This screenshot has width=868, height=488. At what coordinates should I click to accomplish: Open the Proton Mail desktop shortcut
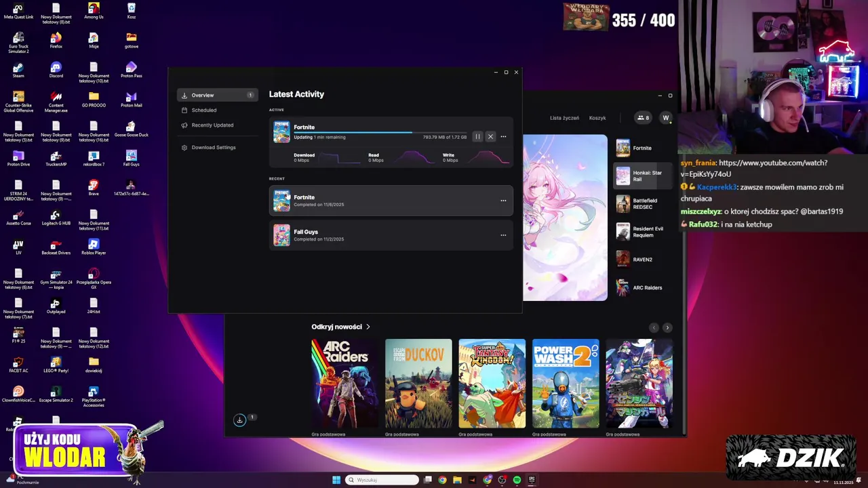132,100
